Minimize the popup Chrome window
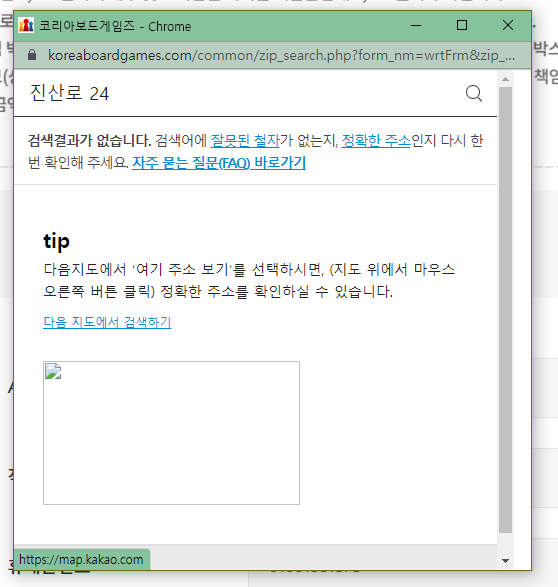Screen dimensions: 558x587 [x=416, y=25]
